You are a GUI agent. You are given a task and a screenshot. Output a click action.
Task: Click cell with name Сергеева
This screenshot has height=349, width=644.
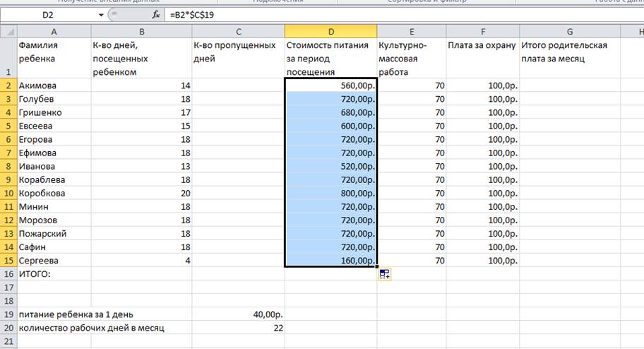tap(54, 261)
